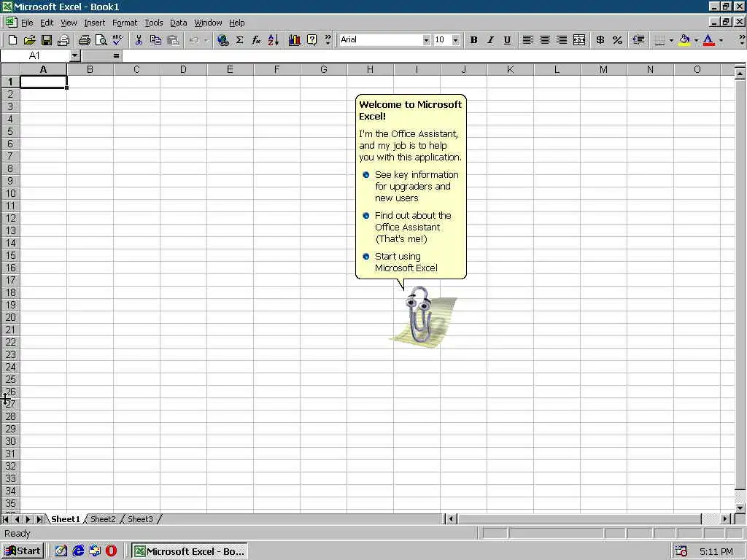This screenshot has width=747, height=560.
Task: Apply the yellow Fill Color bucket
Action: (684, 40)
